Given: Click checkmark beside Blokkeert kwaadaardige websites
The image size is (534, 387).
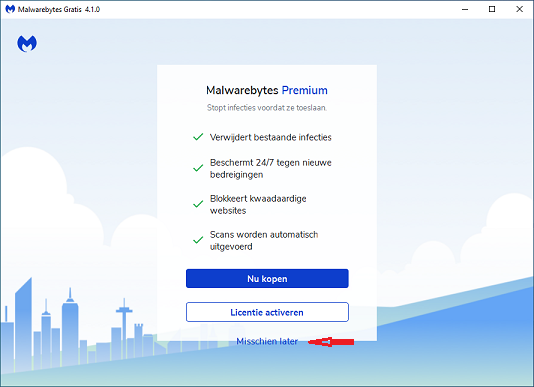Looking at the screenshot, I should coord(198,204).
